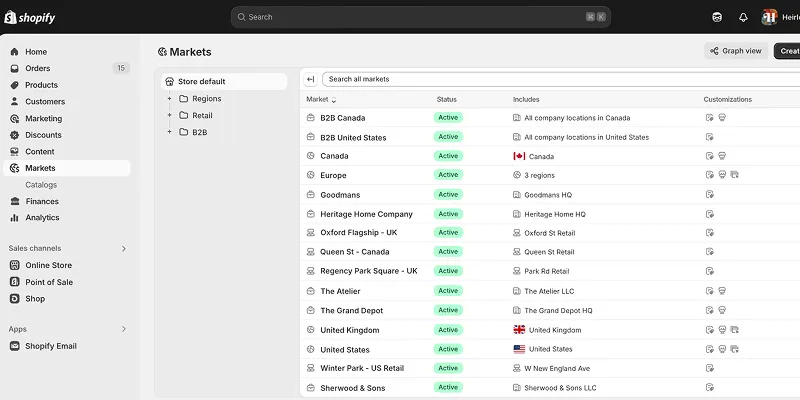This screenshot has width=800, height=400.
Task: Open the notifications bell
Action: point(743,17)
